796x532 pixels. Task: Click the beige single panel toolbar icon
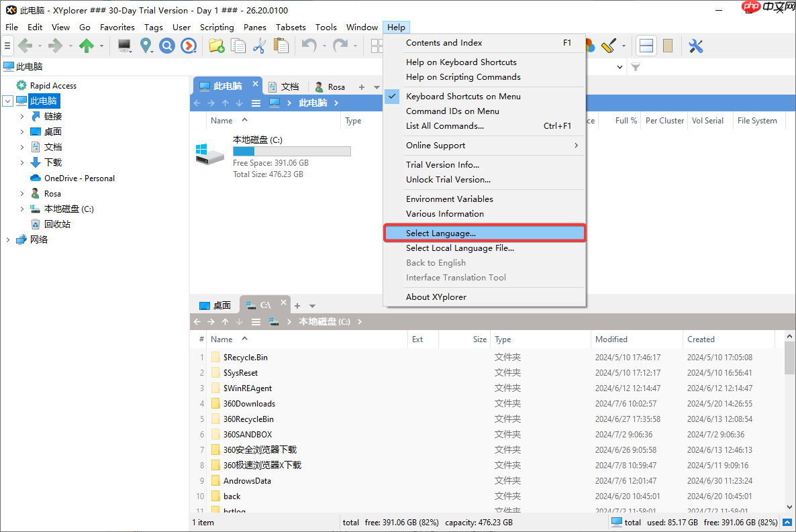668,46
